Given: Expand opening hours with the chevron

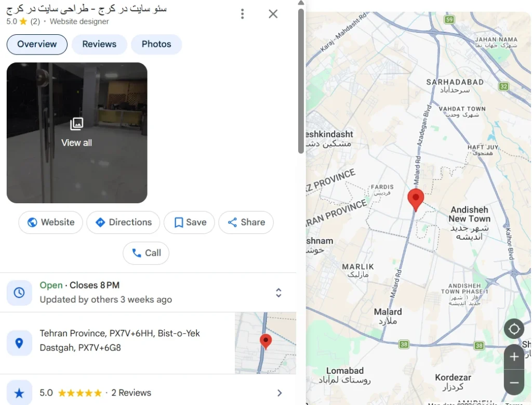Looking at the screenshot, I should 278,293.
